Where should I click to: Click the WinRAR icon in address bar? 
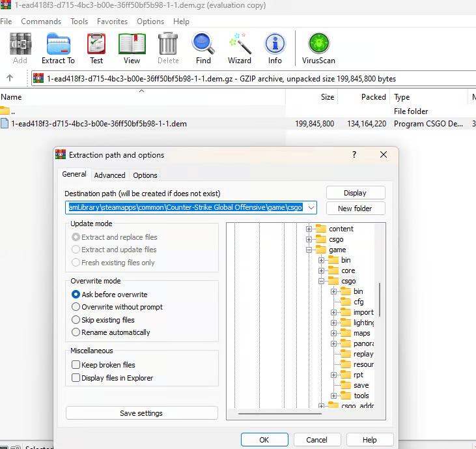tap(38, 78)
